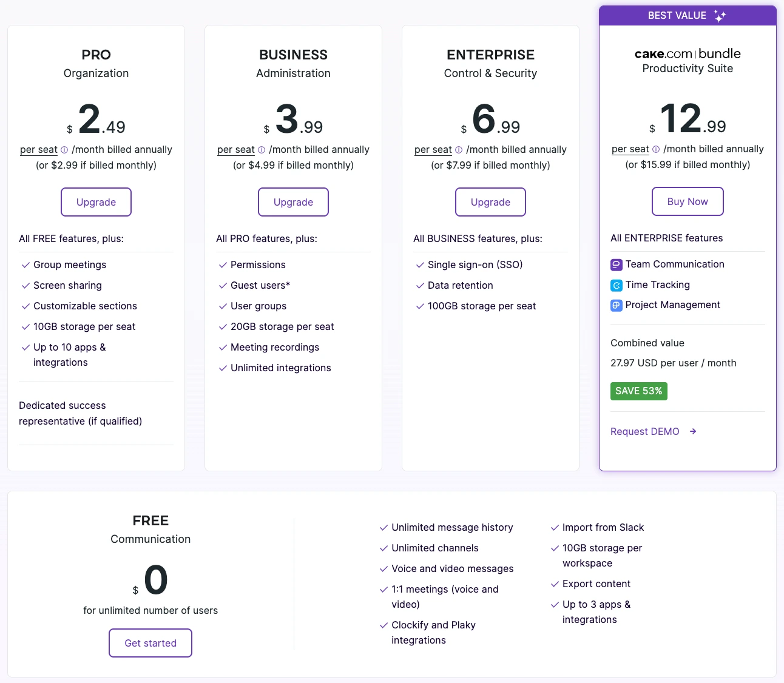Open the info icon beside PRO per seat
This screenshot has width=784, height=683.
[65, 149]
